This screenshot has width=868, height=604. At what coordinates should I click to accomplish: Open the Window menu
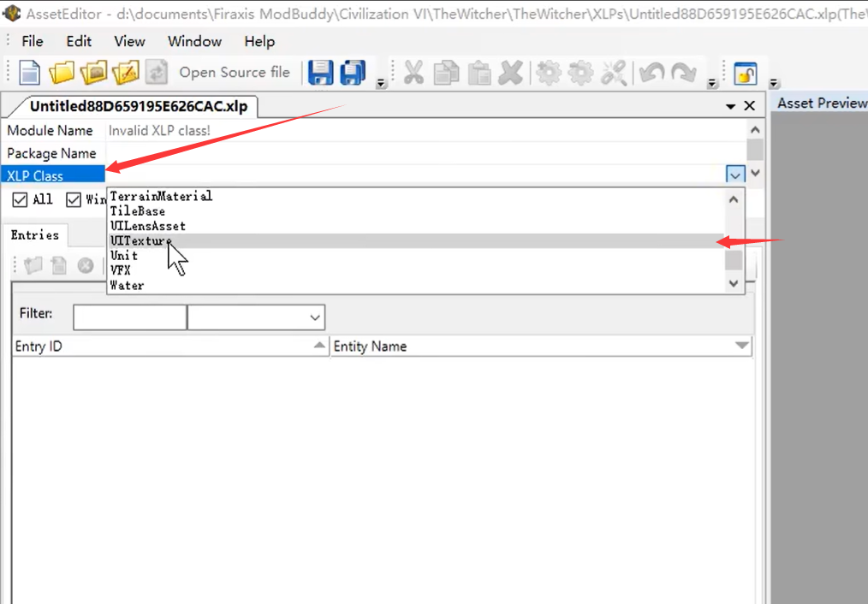[x=195, y=41]
